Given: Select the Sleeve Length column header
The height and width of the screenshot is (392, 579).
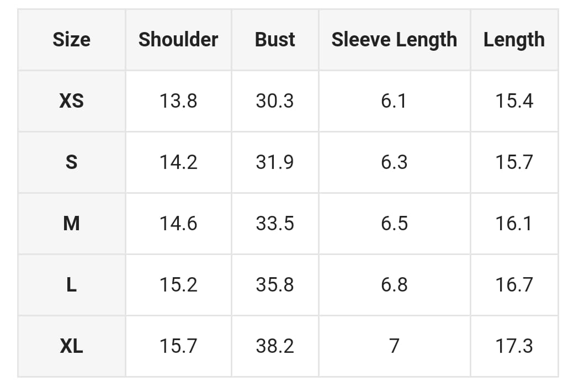Looking at the screenshot, I should pyautogui.click(x=394, y=40).
